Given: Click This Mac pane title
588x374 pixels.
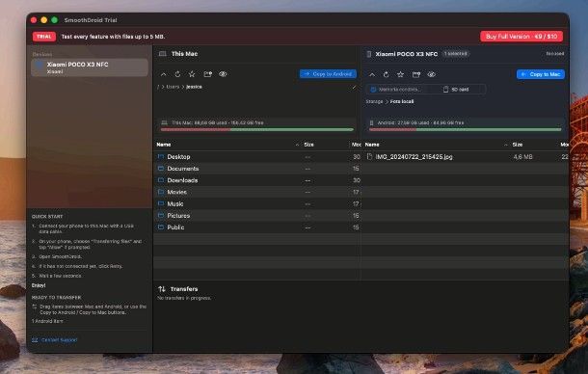Looking at the screenshot, I should coord(184,54).
